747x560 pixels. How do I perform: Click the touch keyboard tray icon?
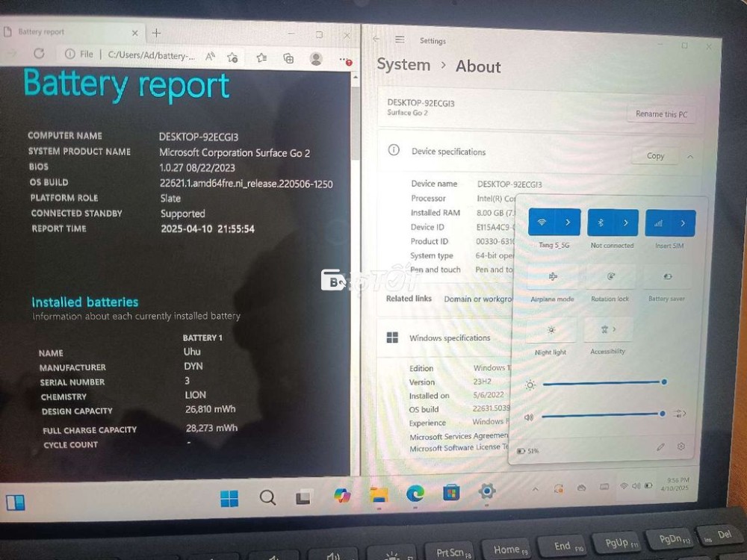[x=604, y=487]
